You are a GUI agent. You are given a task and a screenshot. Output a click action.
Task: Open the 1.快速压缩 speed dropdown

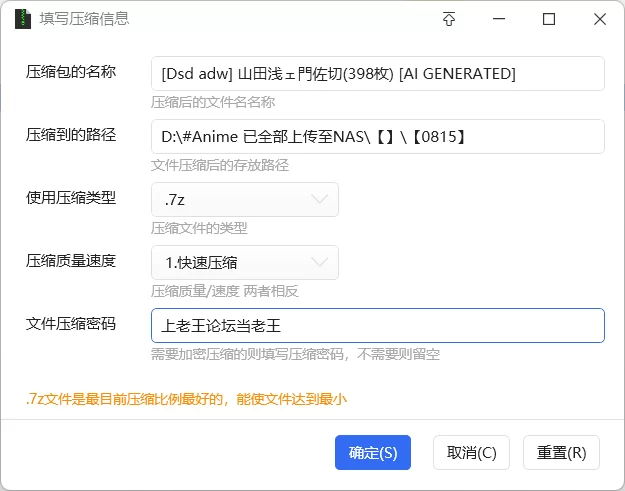[245, 262]
